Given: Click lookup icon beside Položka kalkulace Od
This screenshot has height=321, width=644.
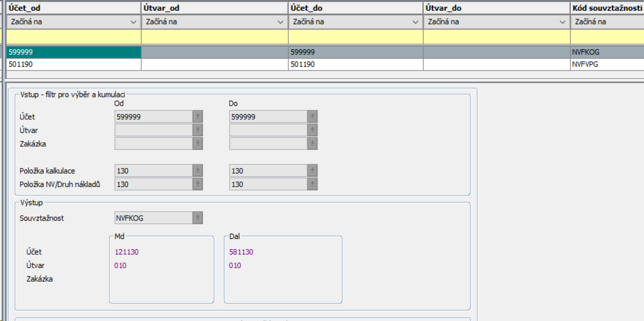Looking at the screenshot, I should 198,171.
